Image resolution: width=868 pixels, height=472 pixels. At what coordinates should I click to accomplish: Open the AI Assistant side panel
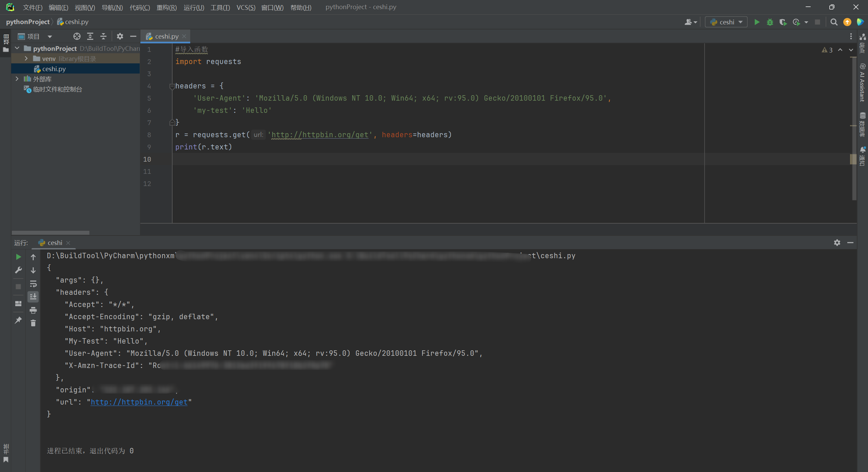(x=863, y=82)
